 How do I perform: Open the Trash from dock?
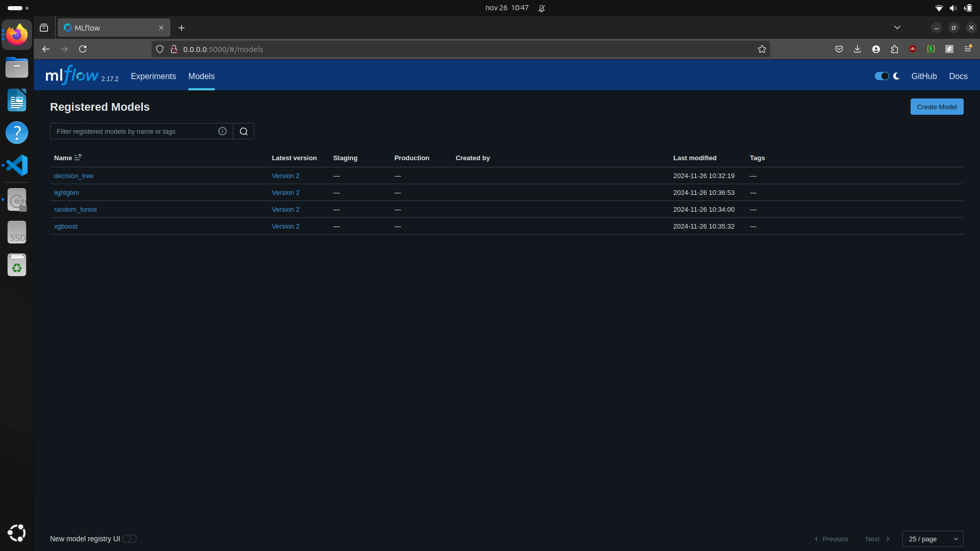(x=17, y=265)
